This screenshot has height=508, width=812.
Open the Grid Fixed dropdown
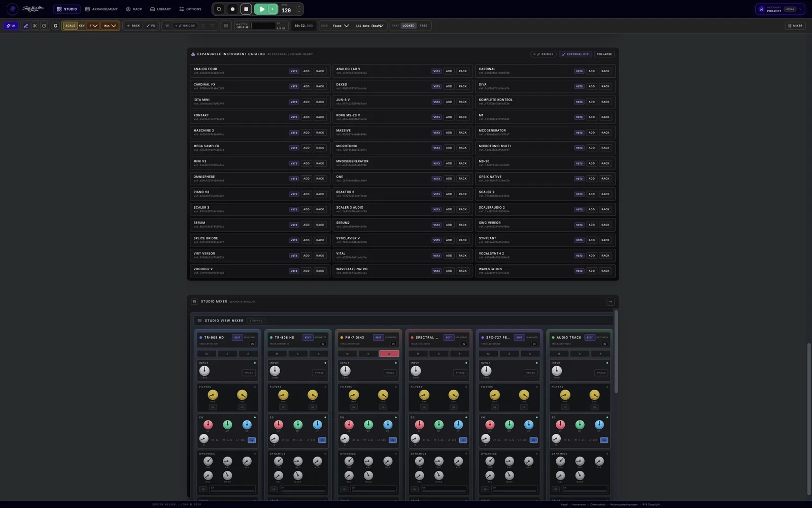point(341,25)
